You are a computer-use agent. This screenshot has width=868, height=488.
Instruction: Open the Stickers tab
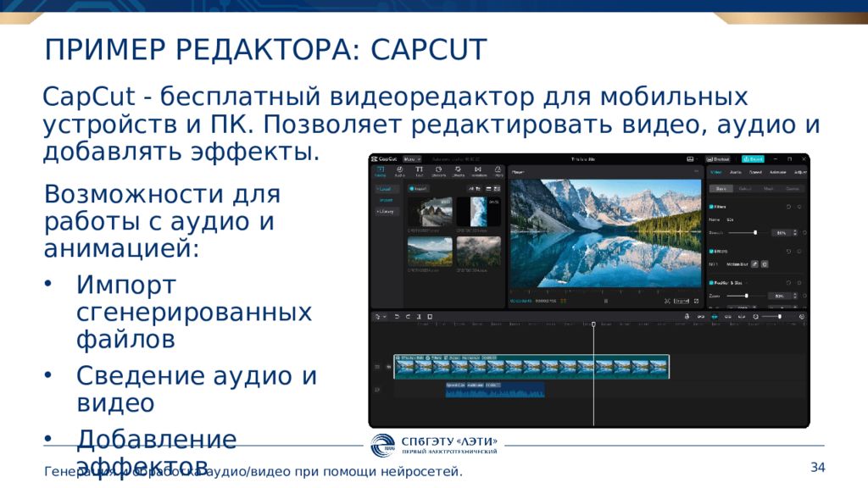438,171
